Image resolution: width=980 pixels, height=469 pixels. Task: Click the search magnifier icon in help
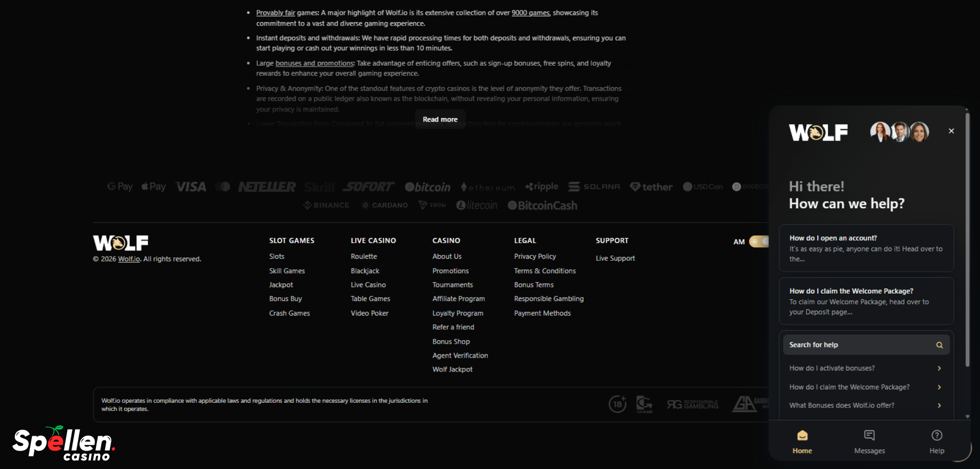click(939, 345)
